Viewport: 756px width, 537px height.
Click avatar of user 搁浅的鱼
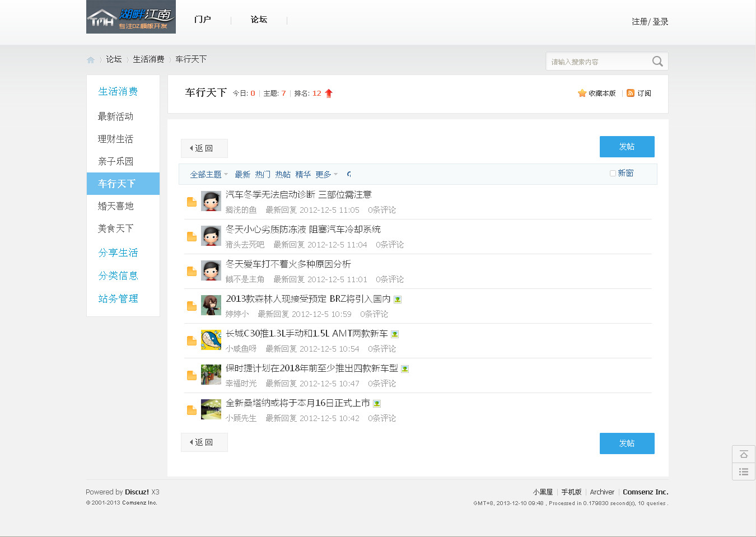[x=211, y=201]
